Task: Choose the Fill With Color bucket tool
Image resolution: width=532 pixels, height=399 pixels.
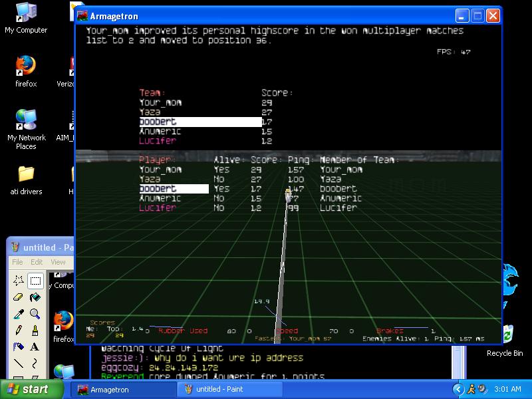Action: tap(35, 297)
